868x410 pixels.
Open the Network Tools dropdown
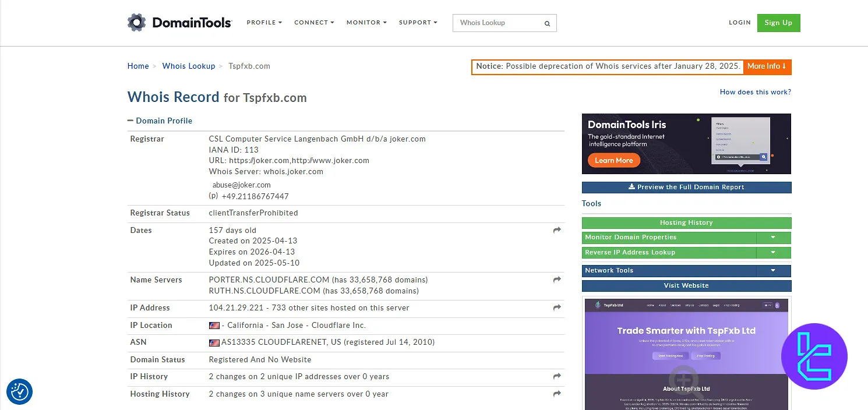[x=773, y=270]
